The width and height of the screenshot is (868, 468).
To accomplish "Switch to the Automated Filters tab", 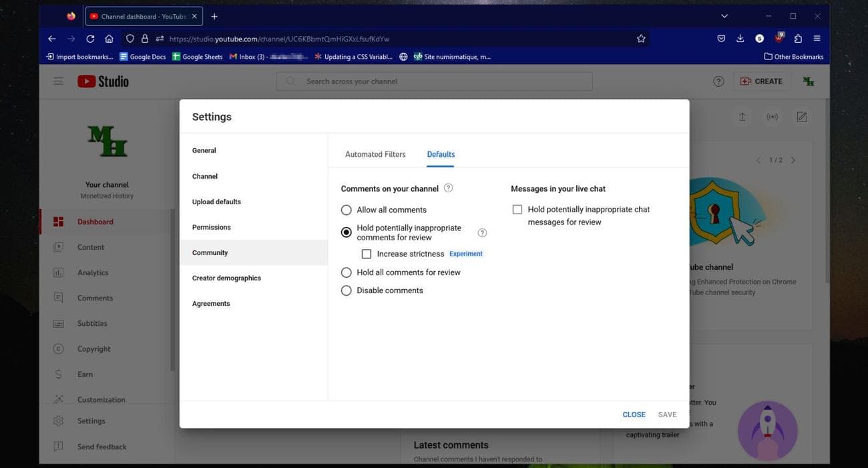I will 375,154.
